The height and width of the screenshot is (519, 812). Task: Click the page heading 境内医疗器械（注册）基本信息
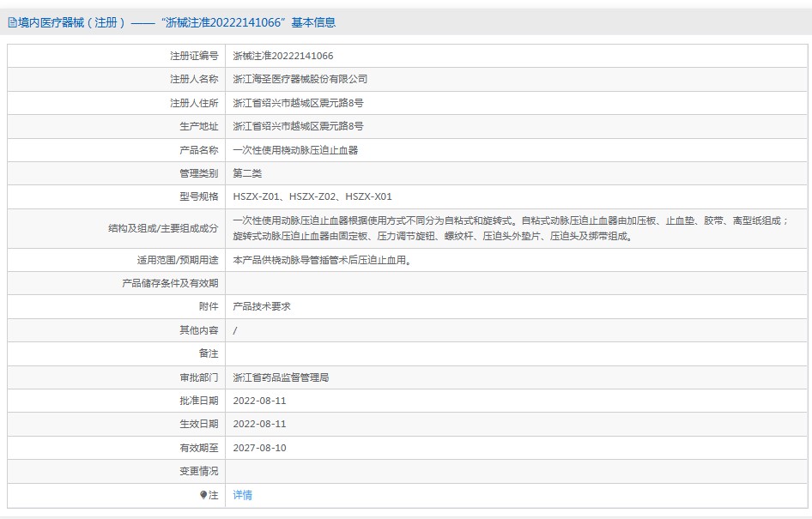click(x=177, y=23)
